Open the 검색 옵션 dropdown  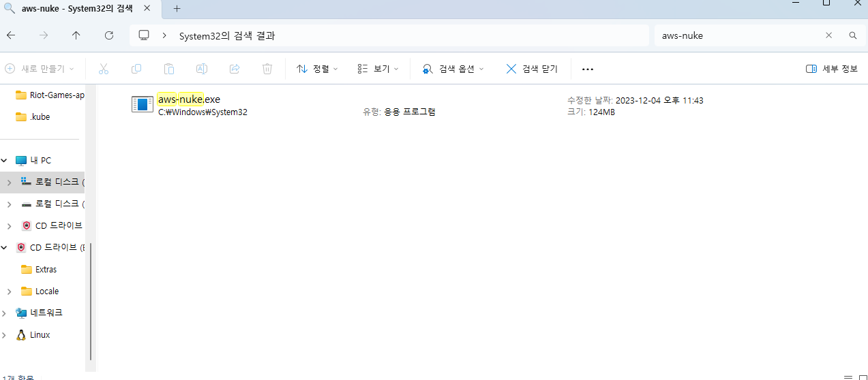(x=453, y=69)
